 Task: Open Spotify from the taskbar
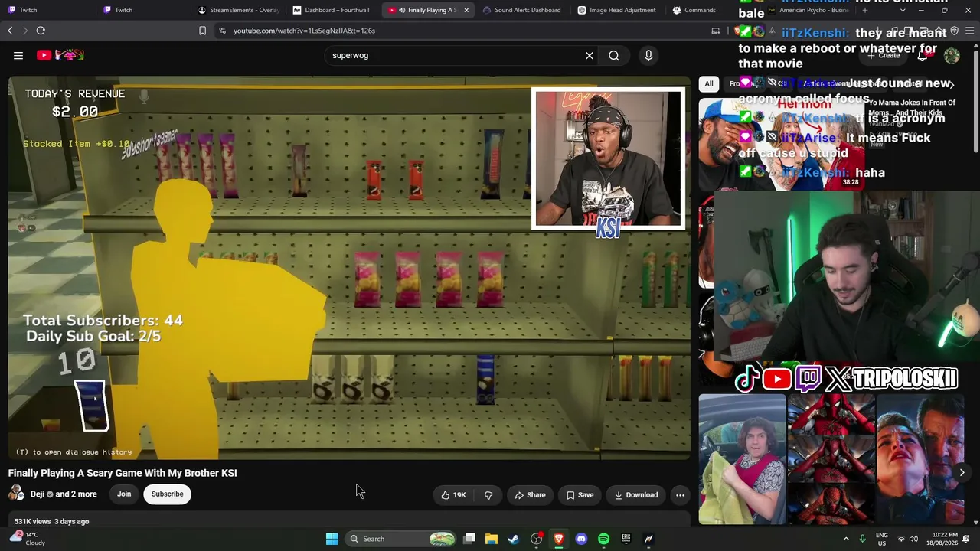[603, 539]
